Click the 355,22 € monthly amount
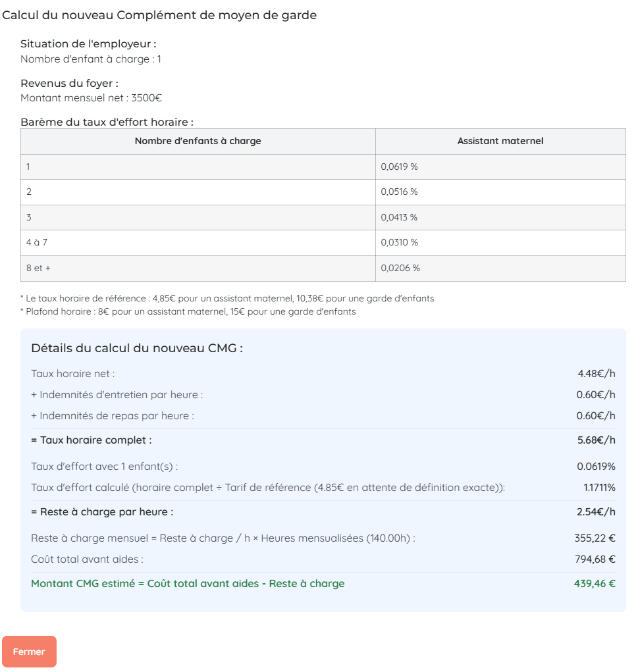640x672 pixels. click(595, 538)
